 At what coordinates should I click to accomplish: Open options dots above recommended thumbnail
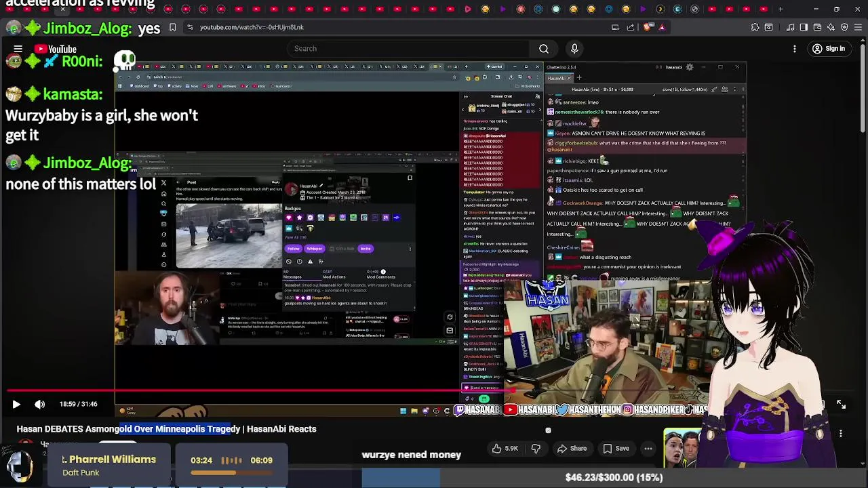[841, 434]
